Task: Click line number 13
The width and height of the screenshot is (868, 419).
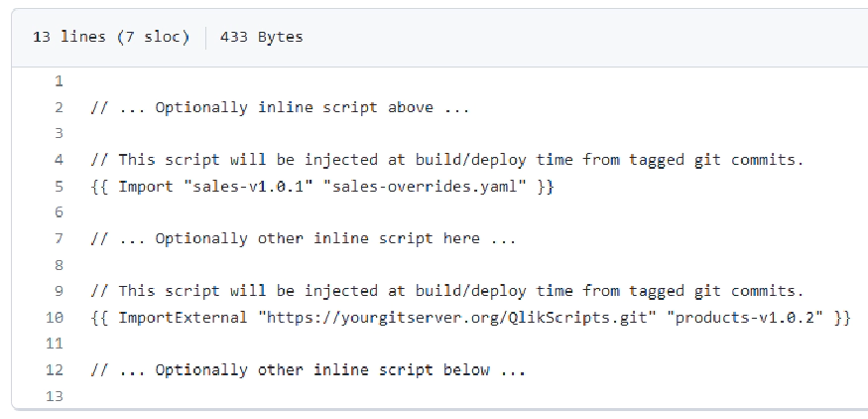Action: coord(55,396)
